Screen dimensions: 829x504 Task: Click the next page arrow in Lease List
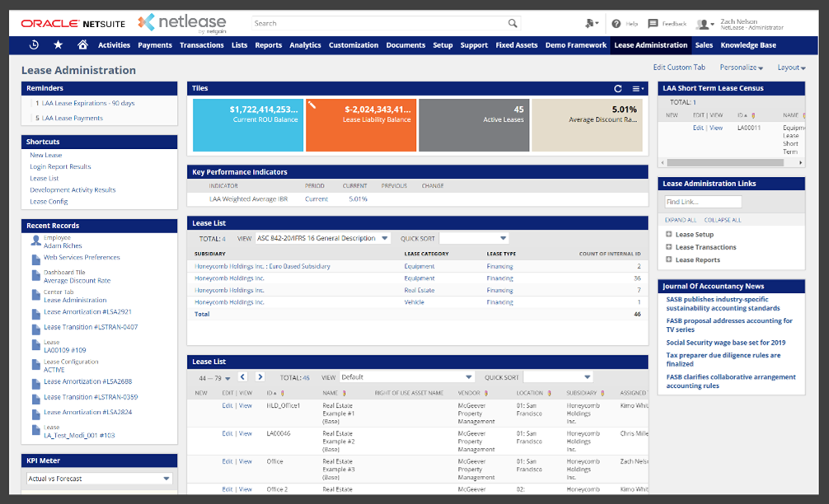click(x=260, y=376)
